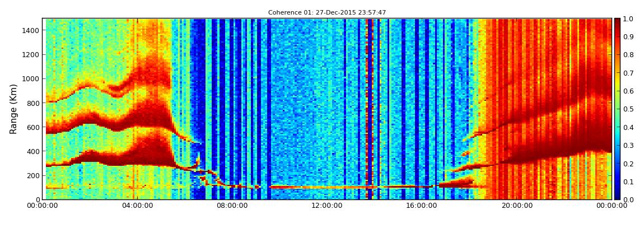Click the "Range (Km)" axis label
Screen dimensions: 644x228
(13, 109)
